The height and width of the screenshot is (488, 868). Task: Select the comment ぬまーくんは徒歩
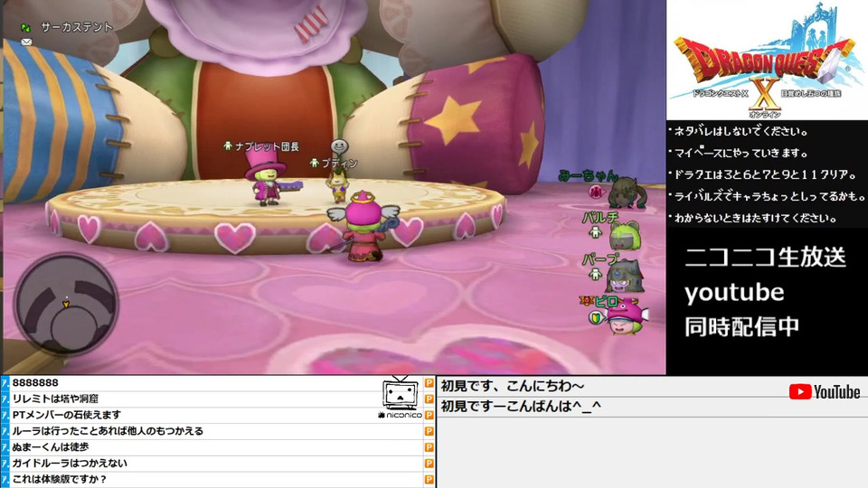click(x=51, y=447)
